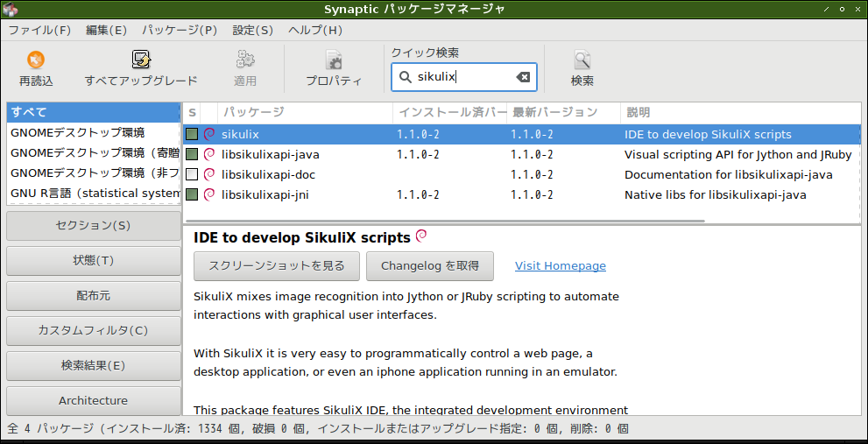The width and height of the screenshot is (868, 444).
Task: Select the libsikulixapi-java package name
Action: 270,154
